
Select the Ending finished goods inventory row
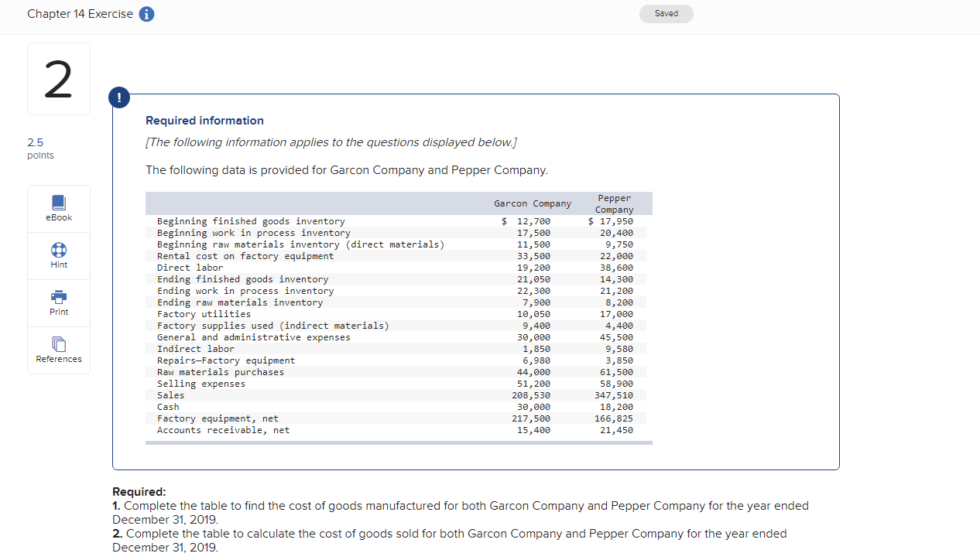pyautogui.click(x=399, y=279)
